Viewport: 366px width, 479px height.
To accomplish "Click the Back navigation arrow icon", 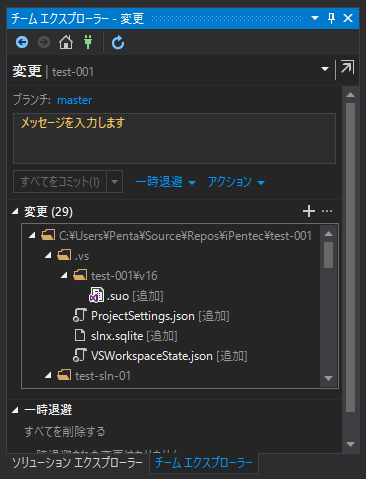I will 22,42.
